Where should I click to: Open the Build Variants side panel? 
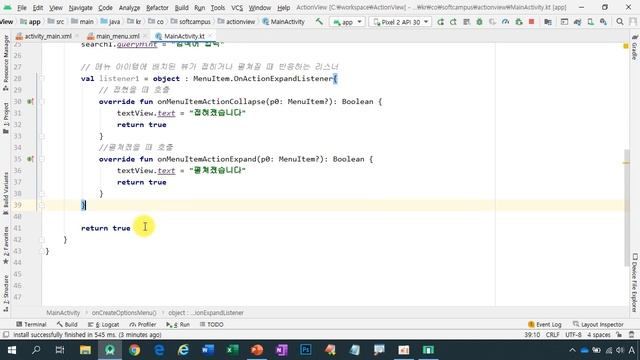click(6, 193)
